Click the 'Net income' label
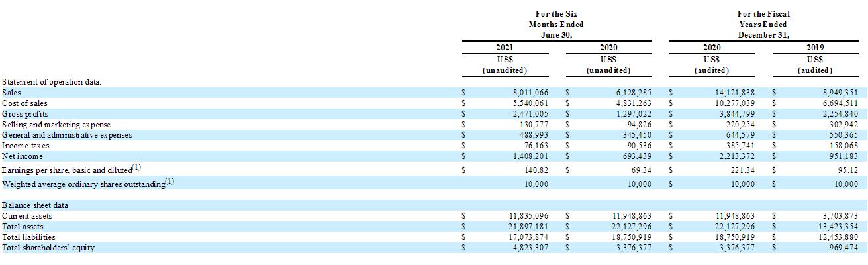 [23, 156]
